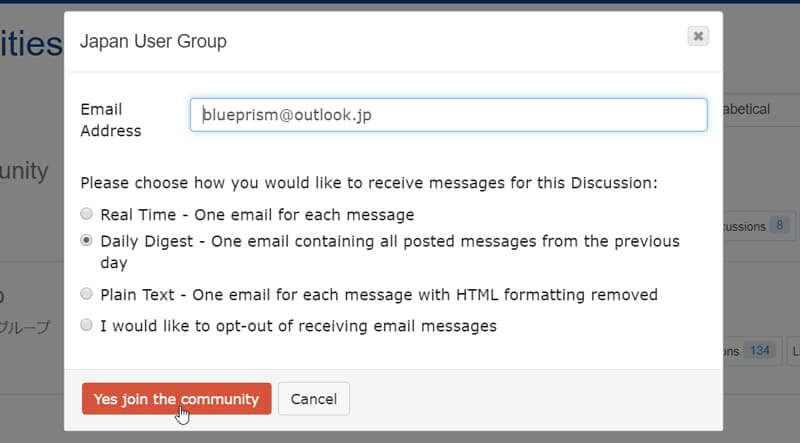
Task: Close the Japan User Group dialog
Action: click(x=698, y=36)
